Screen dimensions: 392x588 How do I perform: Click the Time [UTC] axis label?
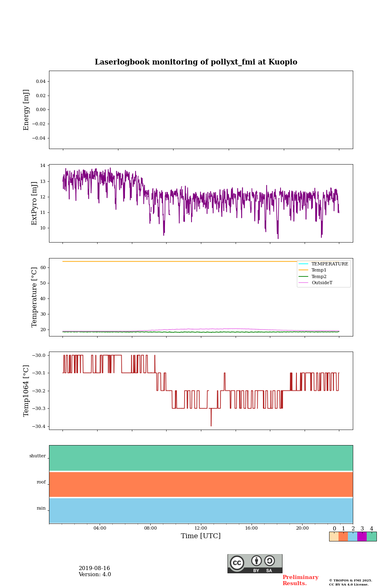point(201,536)
